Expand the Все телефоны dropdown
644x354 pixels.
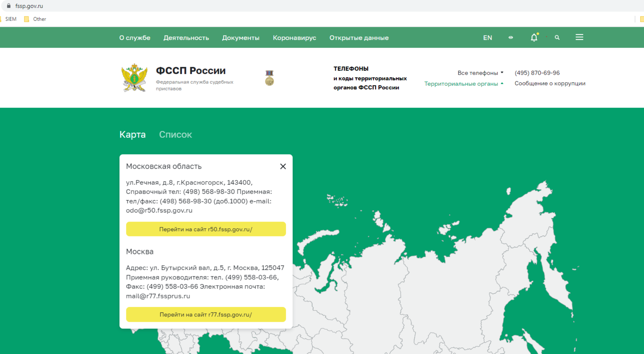click(x=480, y=73)
